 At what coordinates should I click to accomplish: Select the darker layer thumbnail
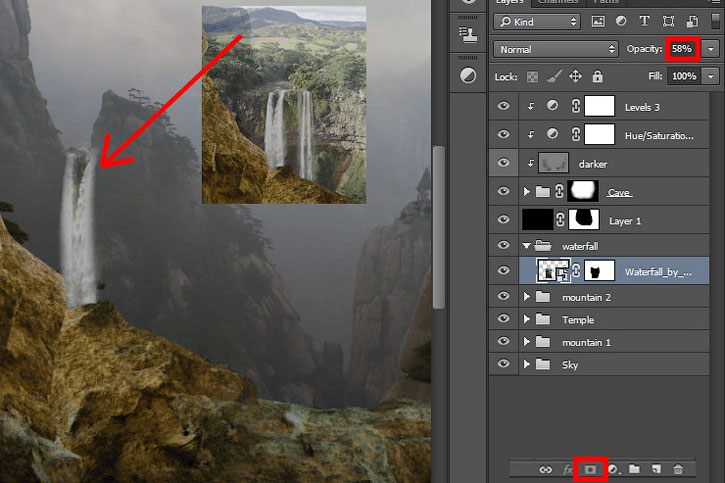point(553,163)
